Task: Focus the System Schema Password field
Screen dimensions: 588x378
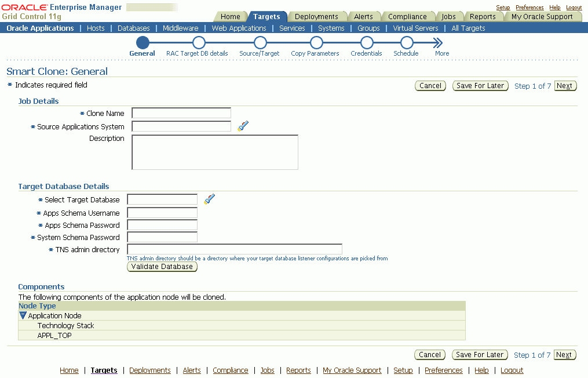Action: click(162, 237)
